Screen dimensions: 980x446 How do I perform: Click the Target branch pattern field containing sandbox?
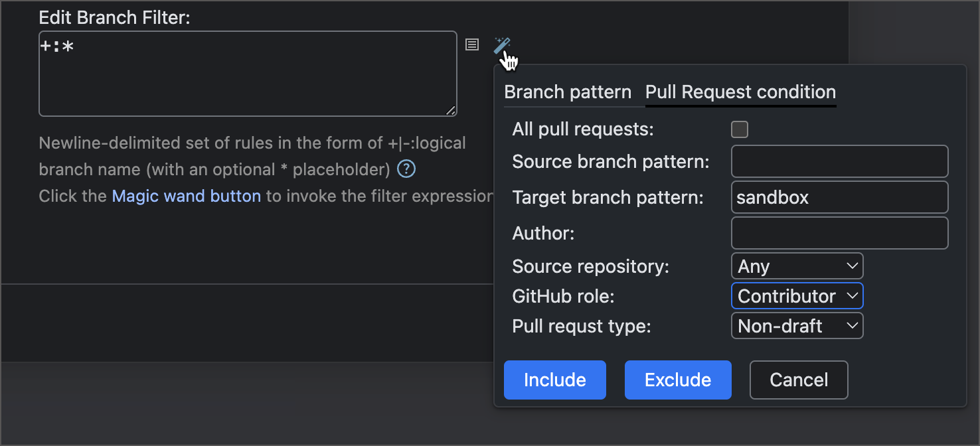coord(839,197)
